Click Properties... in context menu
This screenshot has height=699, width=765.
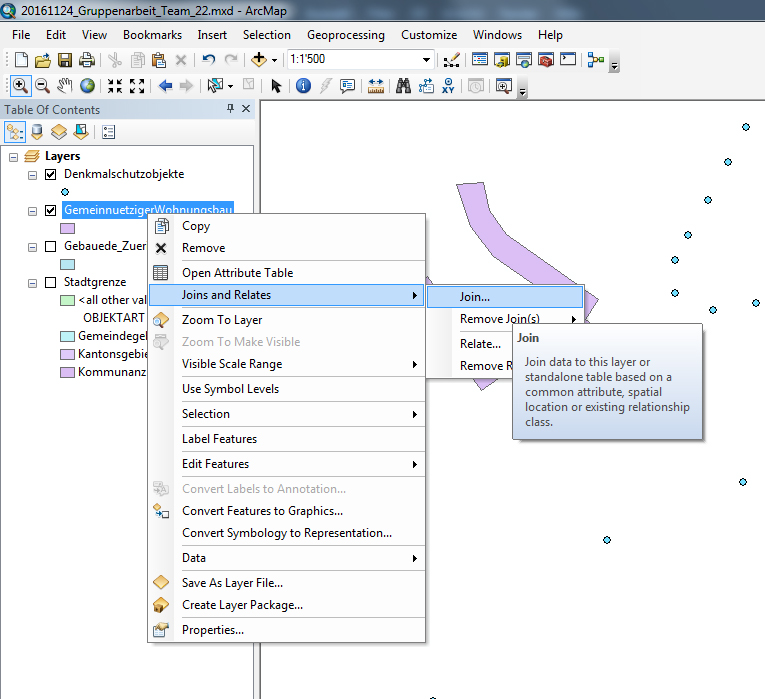click(212, 630)
